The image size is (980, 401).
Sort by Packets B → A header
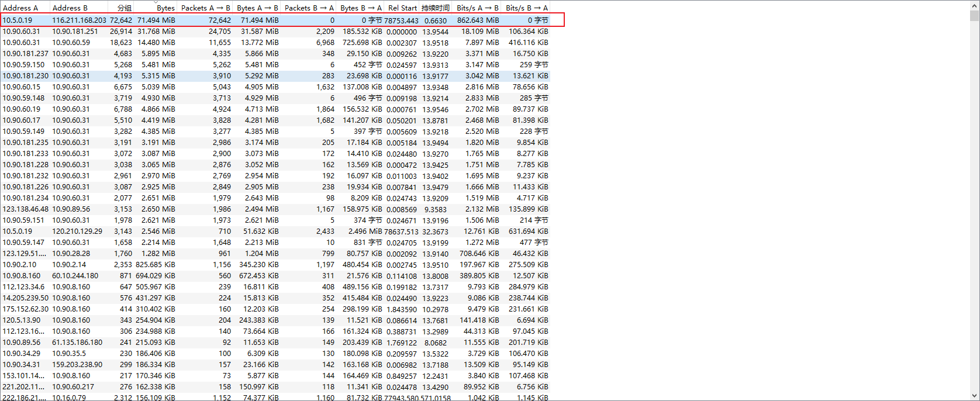pyautogui.click(x=309, y=8)
